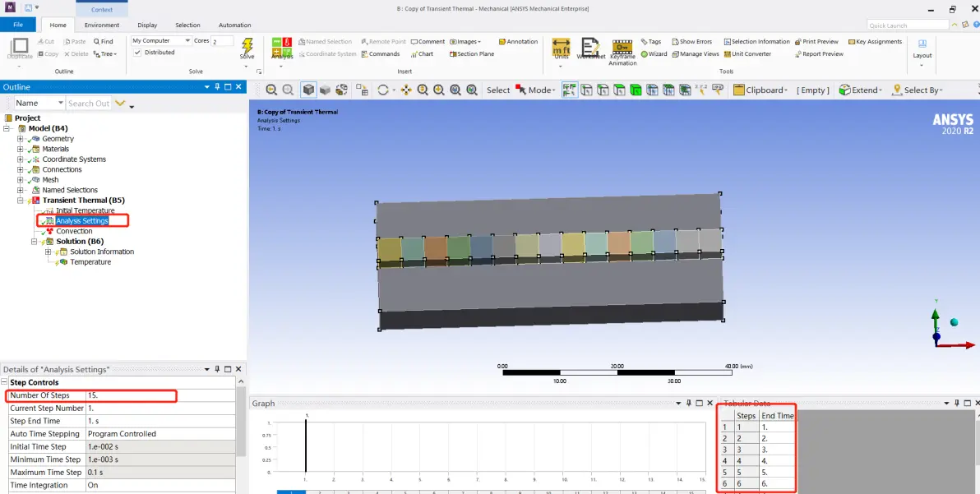Open the Clipboard dropdown
This screenshot has width=980, height=494.
click(760, 90)
